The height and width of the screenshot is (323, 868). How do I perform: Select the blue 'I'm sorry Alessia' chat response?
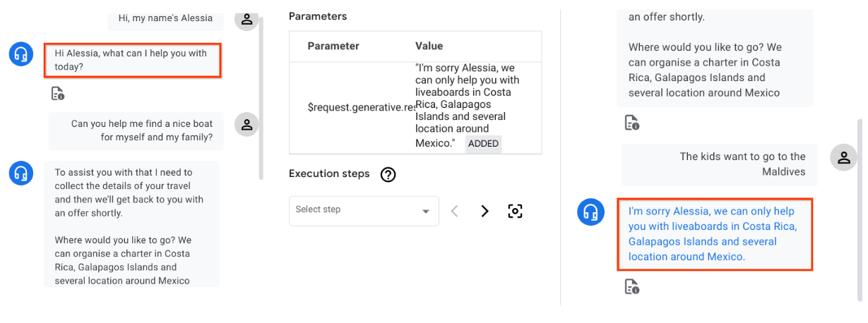(714, 234)
